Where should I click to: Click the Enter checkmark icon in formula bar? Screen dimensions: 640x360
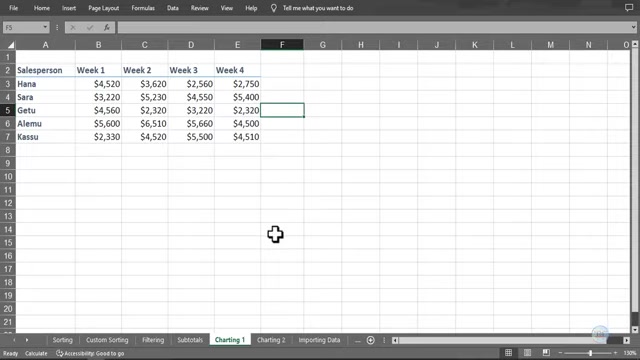click(x=90, y=27)
